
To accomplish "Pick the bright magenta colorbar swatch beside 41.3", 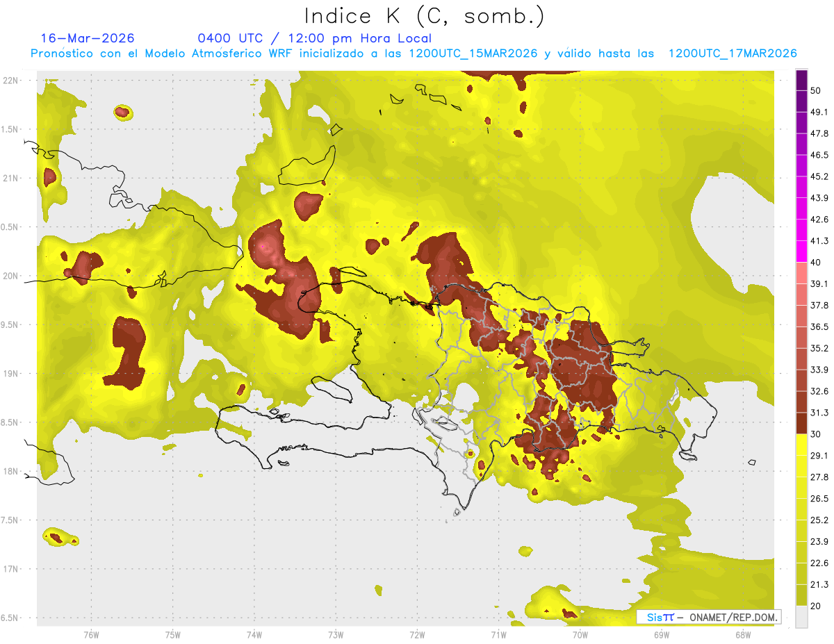I will (801, 251).
